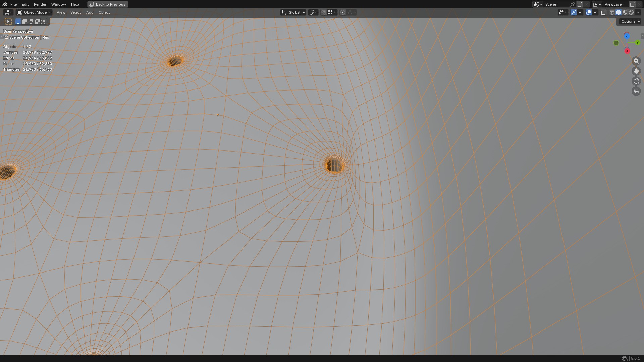Click the Zoom view magnifier icon
The width and height of the screenshot is (644, 362).
(636, 61)
